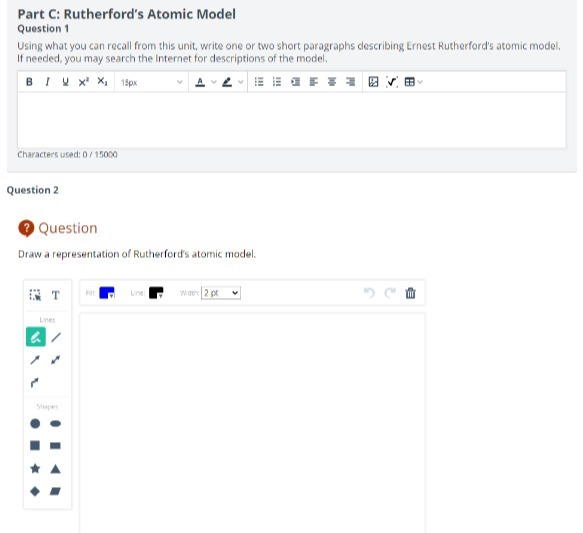Image resolution: width=583 pixels, height=533 pixels.
Task: Insert a bulleted list
Action: coord(259,82)
